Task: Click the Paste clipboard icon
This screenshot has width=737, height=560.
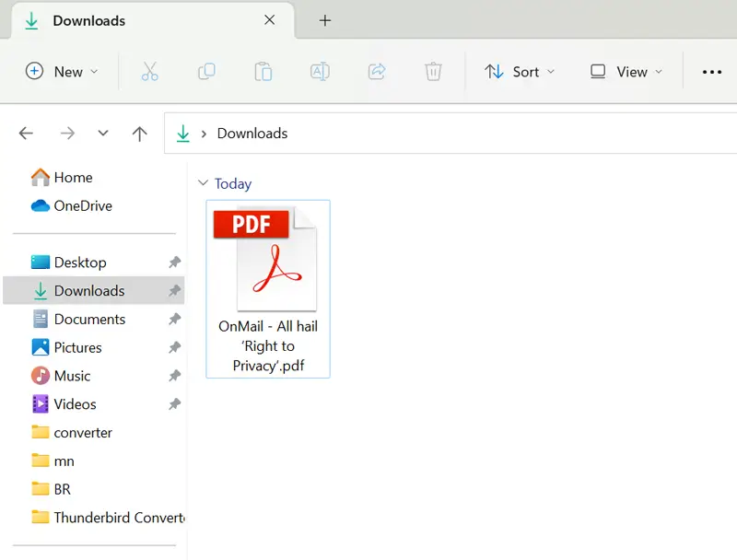Action: point(263,72)
